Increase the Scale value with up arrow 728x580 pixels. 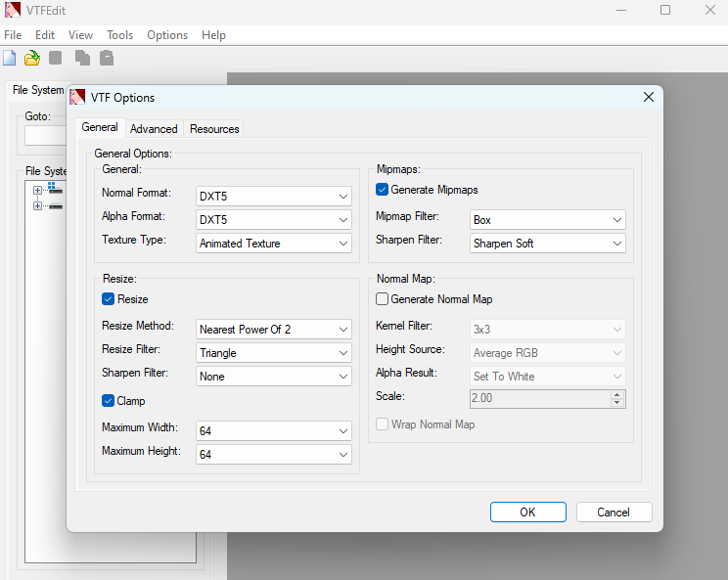pos(617,395)
